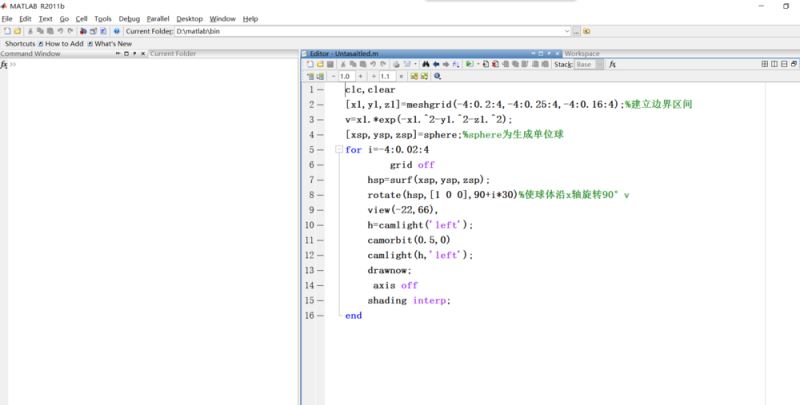Float editor documents layout icon
This screenshot has height=405, width=800.
pyautogui.click(x=794, y=64)
